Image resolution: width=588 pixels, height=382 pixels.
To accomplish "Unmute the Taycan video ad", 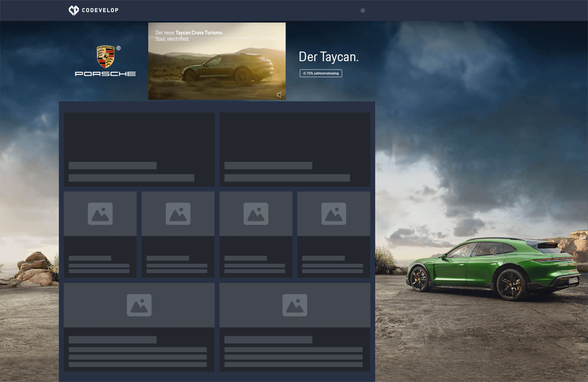I will [x=280, y=95].
